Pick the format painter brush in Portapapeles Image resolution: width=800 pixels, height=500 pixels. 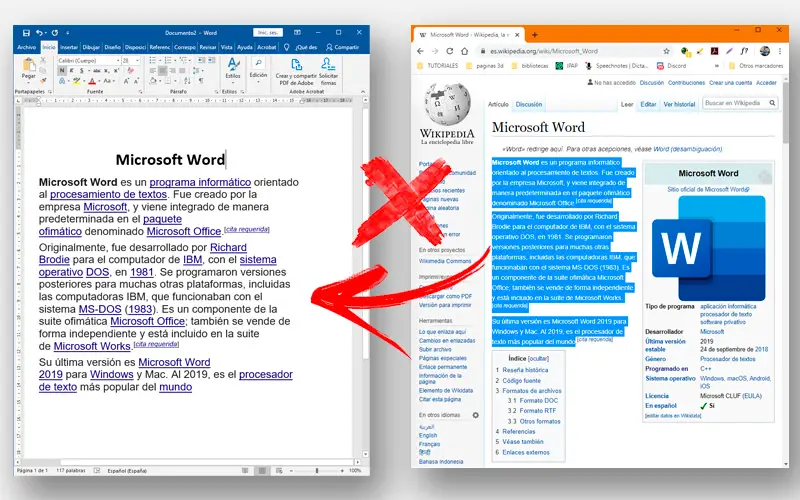(x=43, y=81)
